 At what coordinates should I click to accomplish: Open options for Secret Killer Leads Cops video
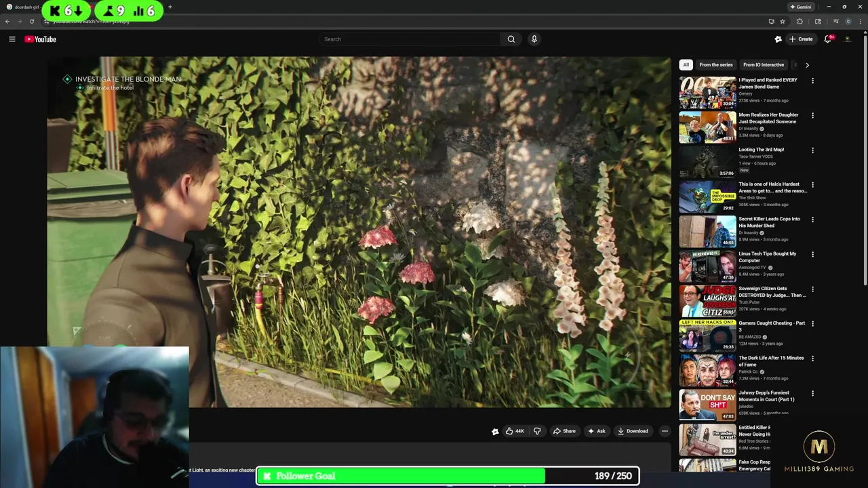point(812,220)
